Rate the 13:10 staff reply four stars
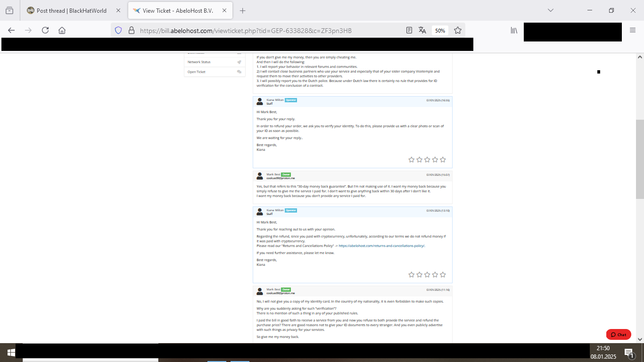 pos(435,275)
